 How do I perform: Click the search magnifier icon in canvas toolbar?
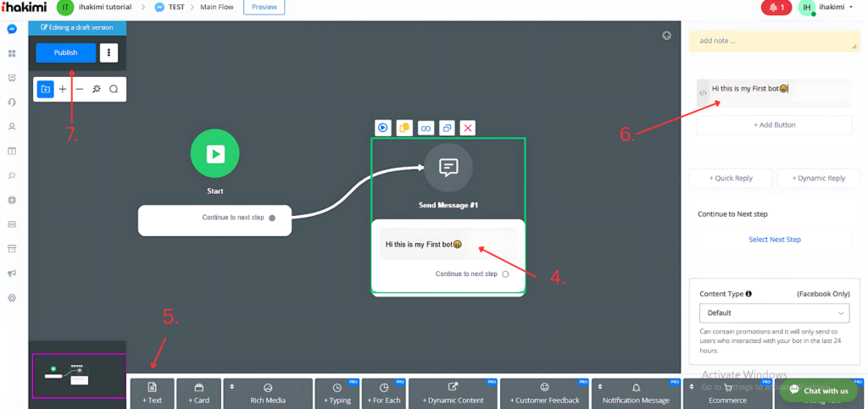pyautogui.click(x=114, y=89)
